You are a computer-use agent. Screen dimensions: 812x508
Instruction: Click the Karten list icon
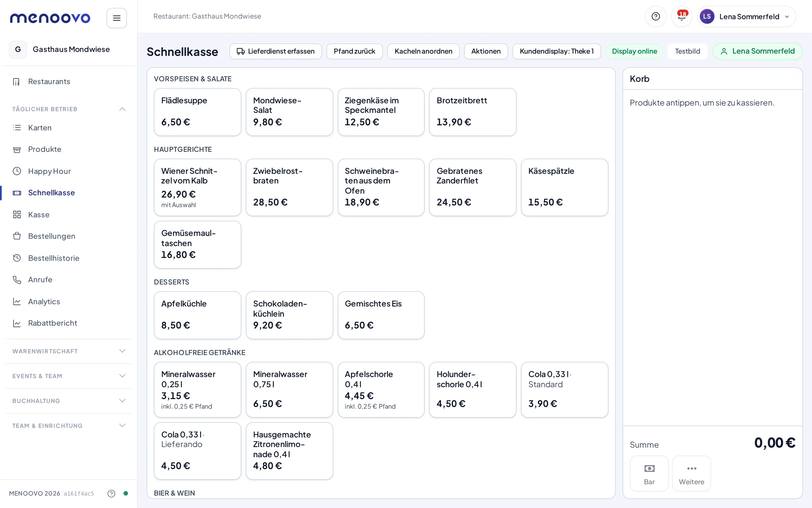(17, 128)
